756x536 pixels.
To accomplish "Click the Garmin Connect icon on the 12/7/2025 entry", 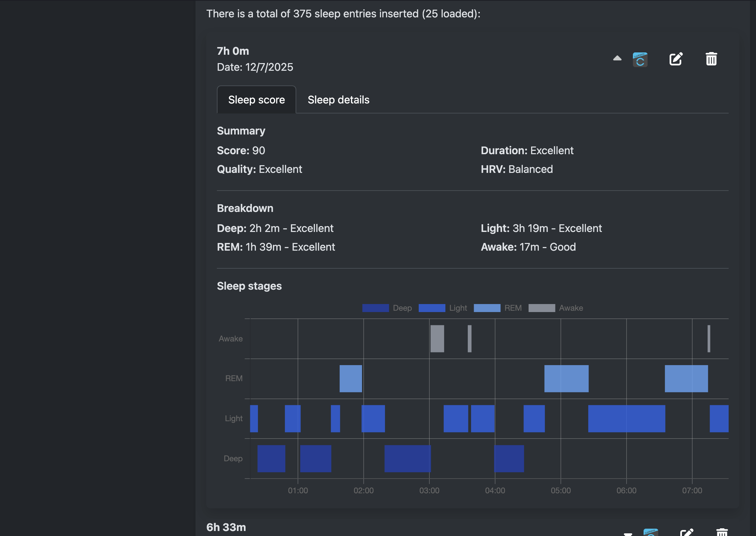I will (640, 59).
